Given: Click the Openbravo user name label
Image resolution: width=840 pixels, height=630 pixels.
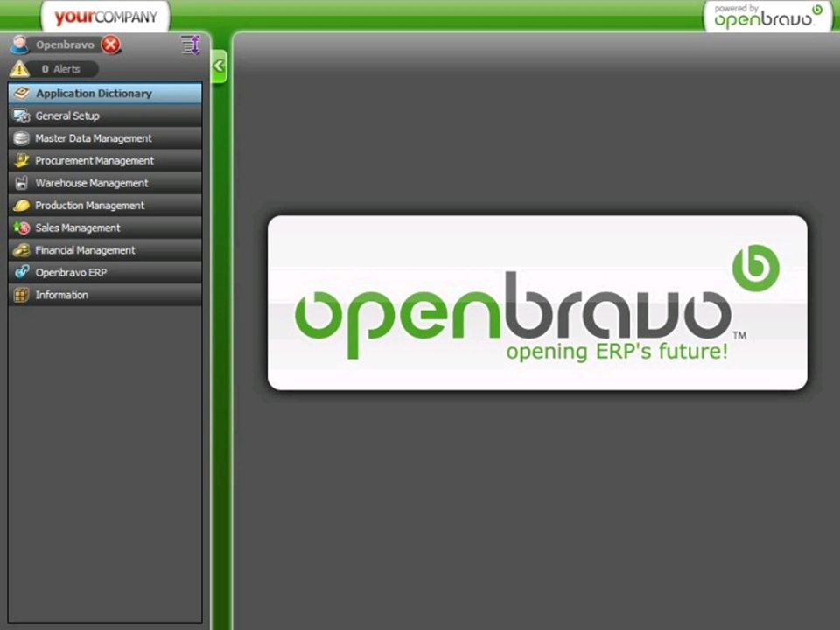Looking at the screenshot, I should [x=65, y=45].
